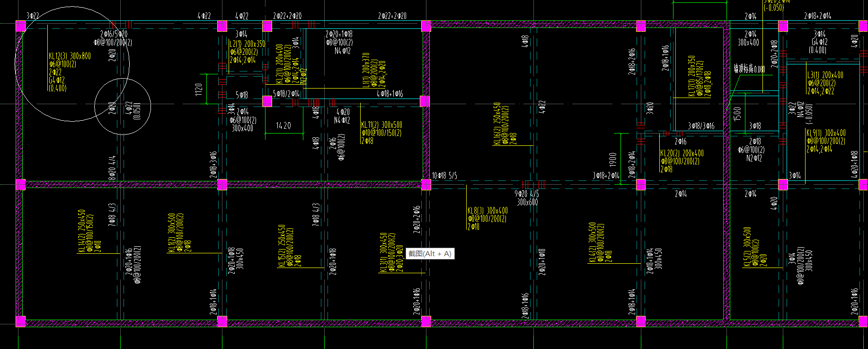The image size is (868, 349).
Task: Select the rebar note "3Φ18+2Φ14"
Action: pos(606,176)
